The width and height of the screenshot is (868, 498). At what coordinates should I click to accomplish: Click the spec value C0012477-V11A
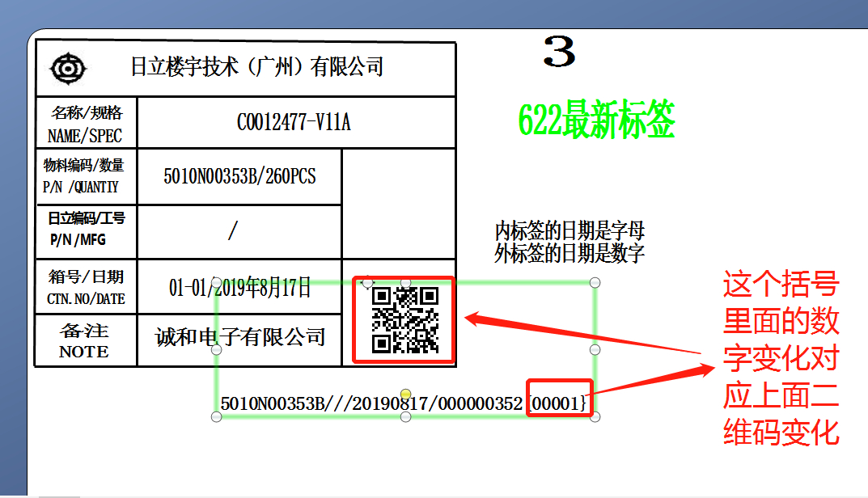pyautogui.click(x=294, y=122)
